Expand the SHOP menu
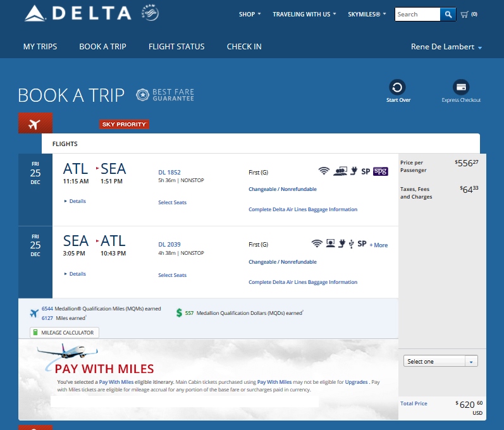The height and width of the screenshot is (430, 504). click(250, 14)
